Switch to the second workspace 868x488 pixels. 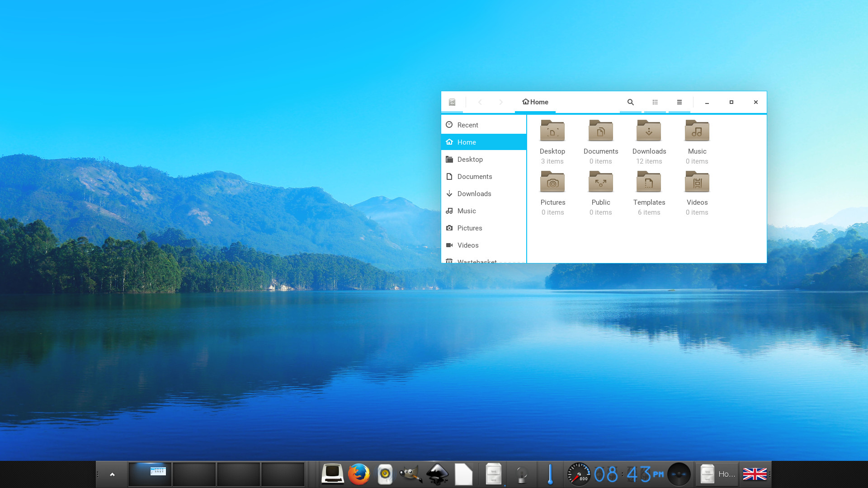coord(194,474)
